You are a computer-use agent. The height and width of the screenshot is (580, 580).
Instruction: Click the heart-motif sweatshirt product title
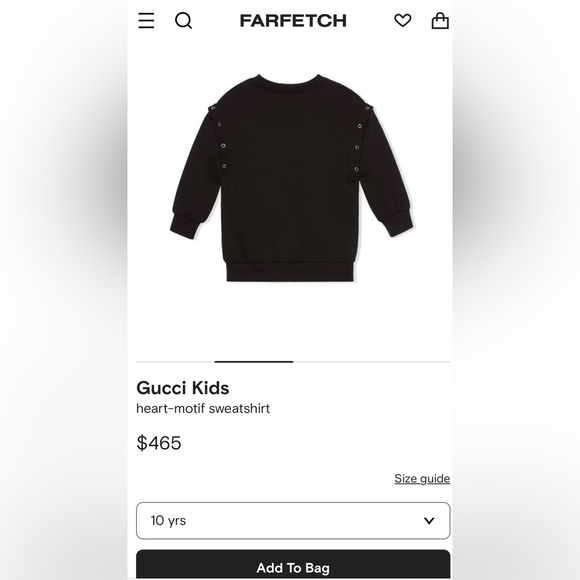click(x=203, y=408)
